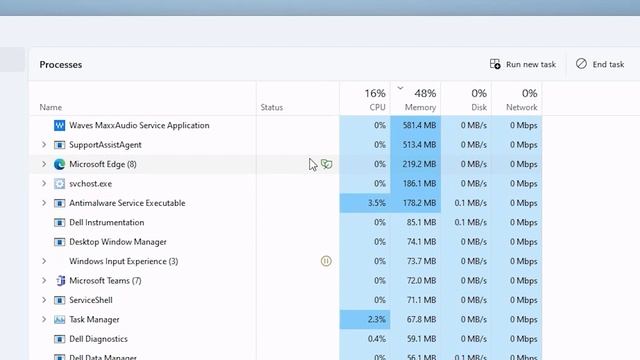Select the Windows Input Experience (3) row name
640x360 pixels.
(124, 261)
